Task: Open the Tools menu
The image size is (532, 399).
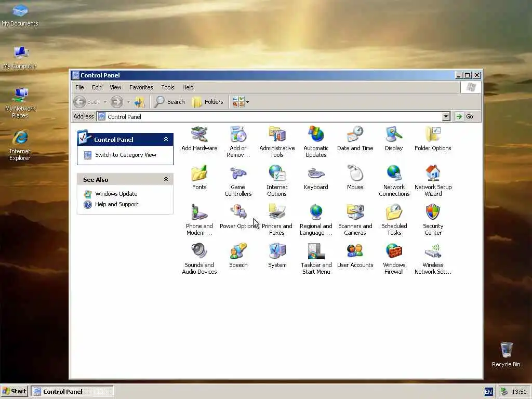Action: [168, 87]
